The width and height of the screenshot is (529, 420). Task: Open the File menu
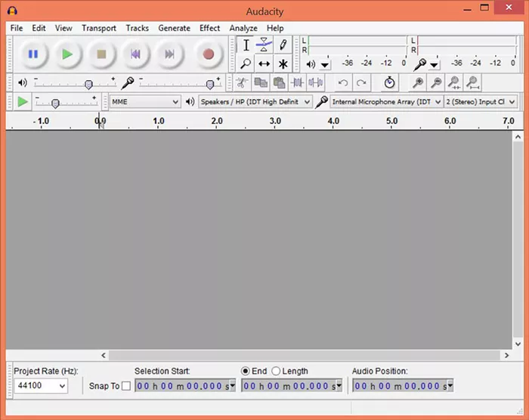(x=17, y=28)
